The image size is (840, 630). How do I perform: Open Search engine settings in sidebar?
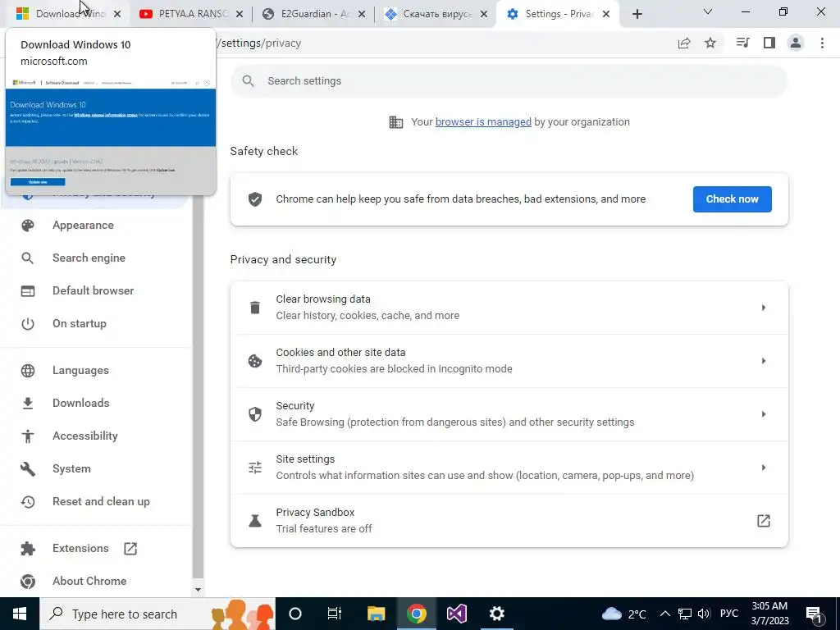[x=89, y=258]
